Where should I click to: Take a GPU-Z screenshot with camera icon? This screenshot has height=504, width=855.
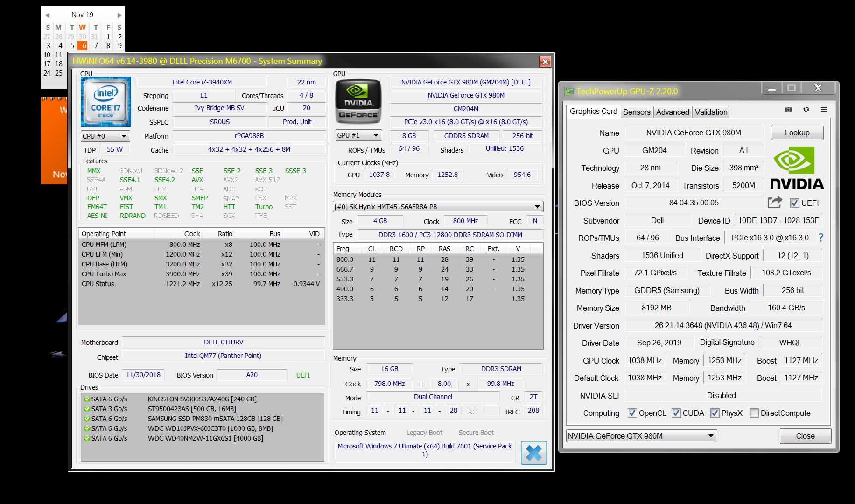788,109
